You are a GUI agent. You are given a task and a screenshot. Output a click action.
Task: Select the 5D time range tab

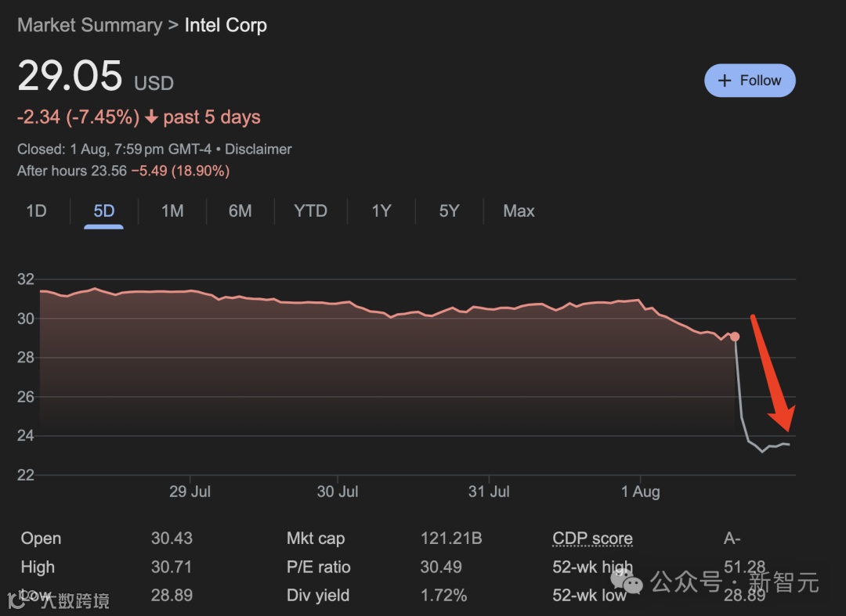click(x=103, y=211)
